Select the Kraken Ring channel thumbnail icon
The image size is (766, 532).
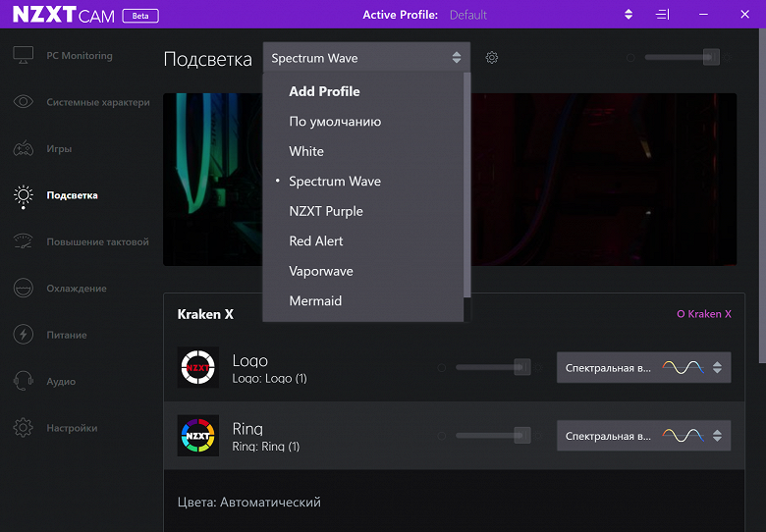pyautogui.click(x=197, y=435)
